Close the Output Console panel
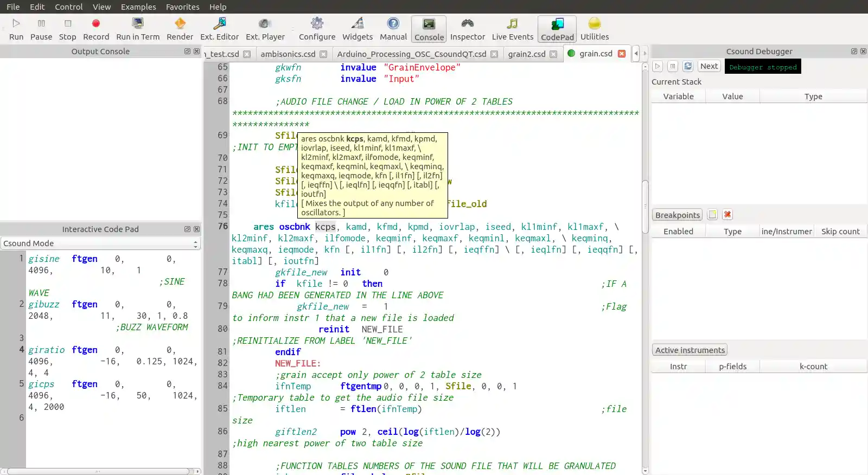 pyautogui.click(x=196, y=51)
